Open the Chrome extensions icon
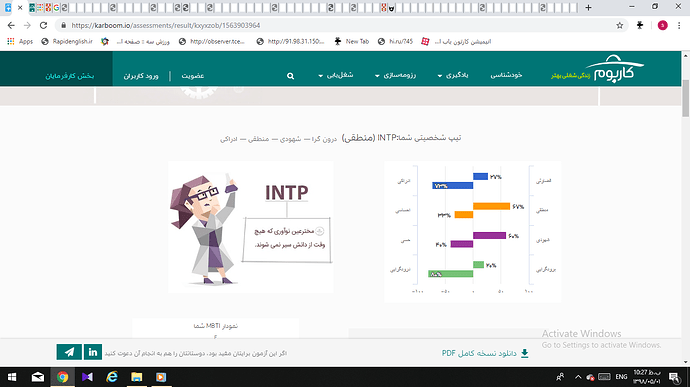 (x=640, y=26)
